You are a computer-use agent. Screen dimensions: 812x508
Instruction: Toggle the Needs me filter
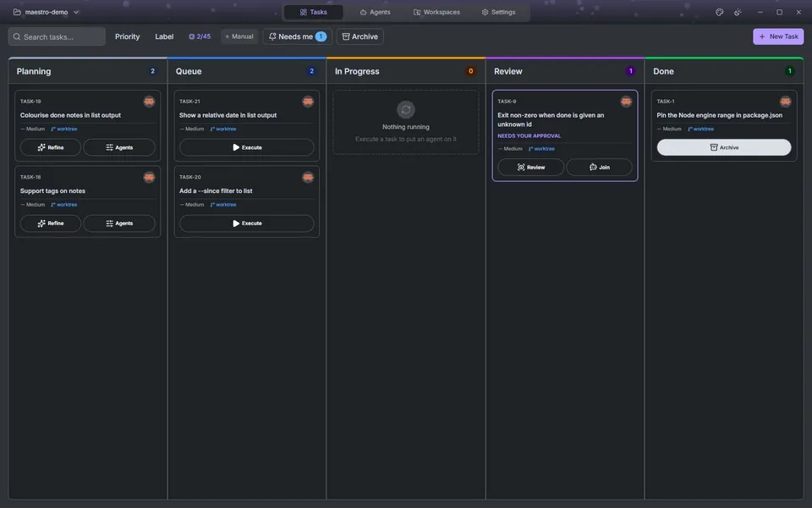[297, 36]
